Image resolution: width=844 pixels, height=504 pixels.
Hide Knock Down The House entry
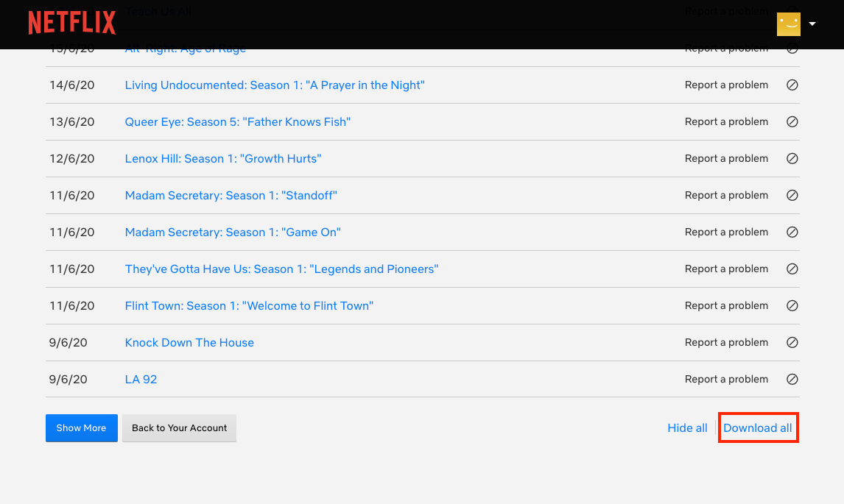click(792, 343)
